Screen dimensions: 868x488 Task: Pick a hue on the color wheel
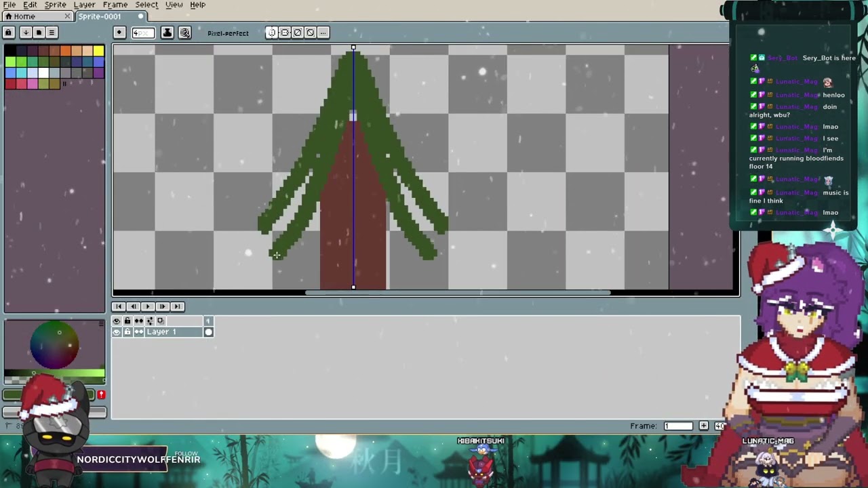coord(54,346)
